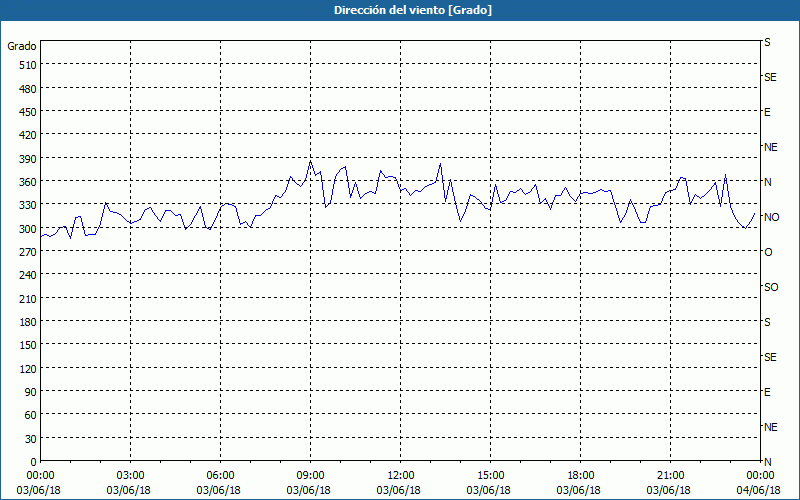Select the 'S' compass label beside the 180 gridline
Screen dimensions: 800x500
(767, 322)
